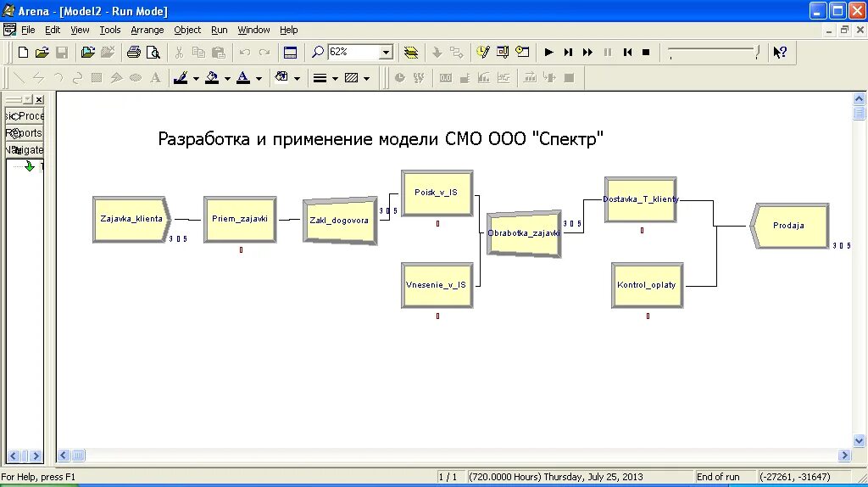Click the Redo arrow icon
The height and width of the screenshot is (487, 868).
click(264, 52)
